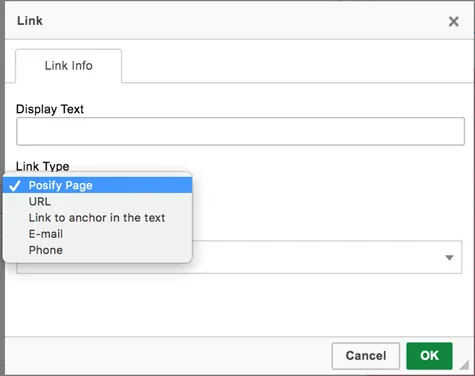Viewport: 475px width, 376px height.
Task: Click the checkmark beside Posify Page
Action: pyautogui.click(x=15, y=186)
